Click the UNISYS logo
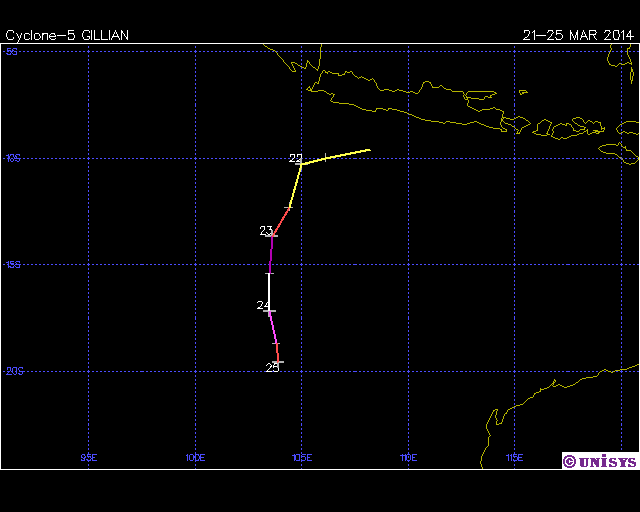Image resolution: width=640 pixels, height=512 pixels. pos(599,461)
